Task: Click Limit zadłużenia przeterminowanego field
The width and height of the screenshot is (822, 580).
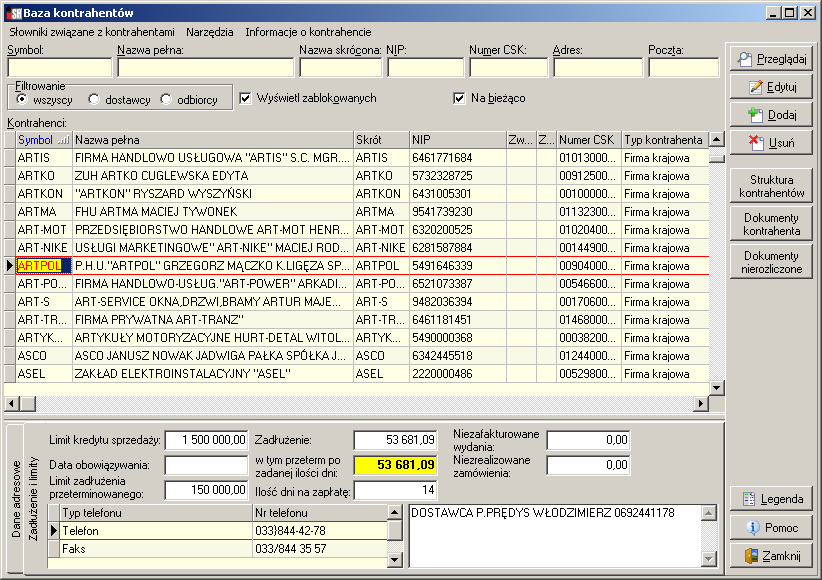Action: (206, 490)
